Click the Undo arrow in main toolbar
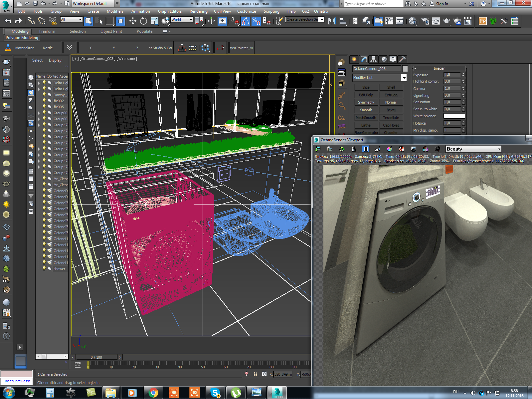This screenshot has height=399, width=532. [x=8, y=21]
